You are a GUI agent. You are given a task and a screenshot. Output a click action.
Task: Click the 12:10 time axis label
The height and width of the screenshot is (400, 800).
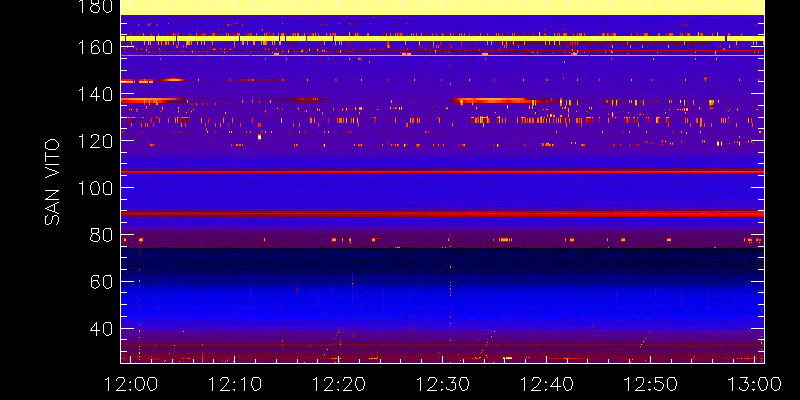point(235,384)
